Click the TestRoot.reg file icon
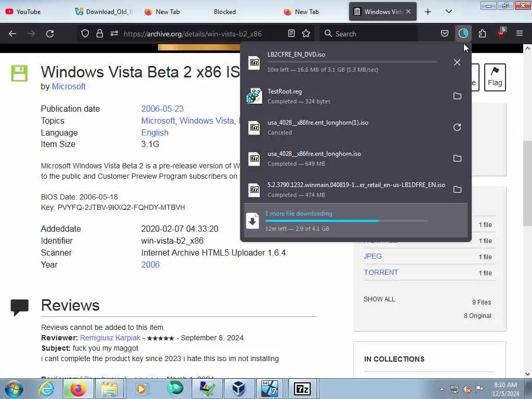Screen dimensions: 532x399 254,96
